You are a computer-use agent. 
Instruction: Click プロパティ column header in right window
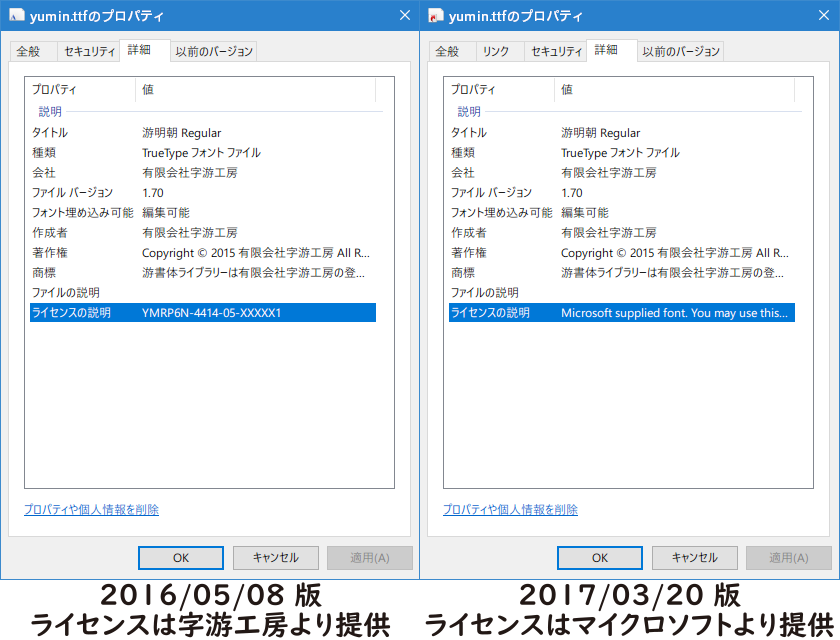(x=499, y=89)
